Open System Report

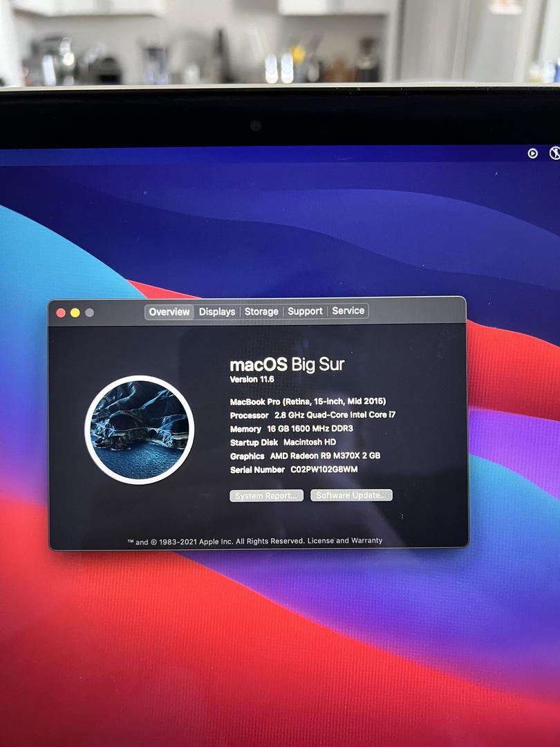[x=267, y=496]
